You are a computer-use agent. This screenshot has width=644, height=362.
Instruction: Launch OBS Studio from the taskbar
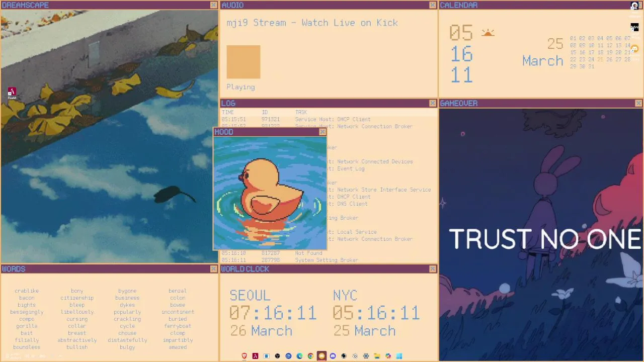coord(277,356)
